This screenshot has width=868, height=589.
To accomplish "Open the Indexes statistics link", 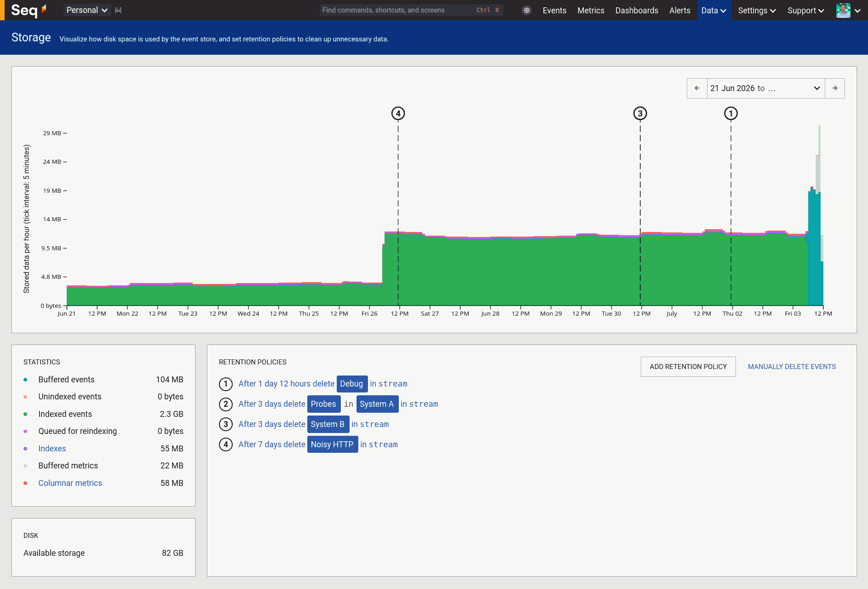I will coord(52,449).
